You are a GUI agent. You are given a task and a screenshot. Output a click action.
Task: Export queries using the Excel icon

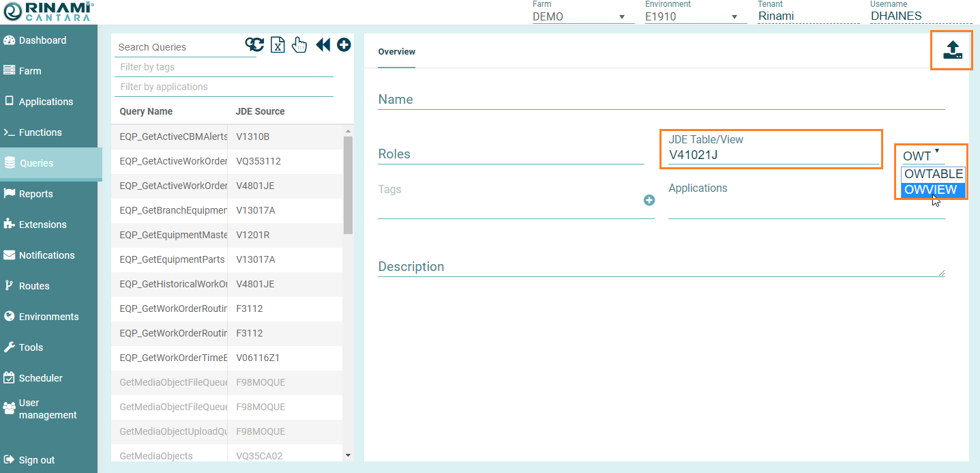click(278, 45)
